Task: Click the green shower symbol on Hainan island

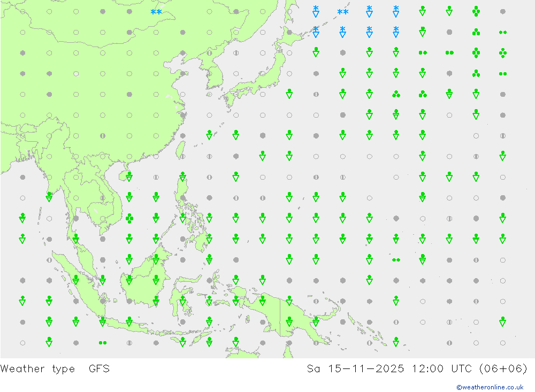Action: point(129,176)
